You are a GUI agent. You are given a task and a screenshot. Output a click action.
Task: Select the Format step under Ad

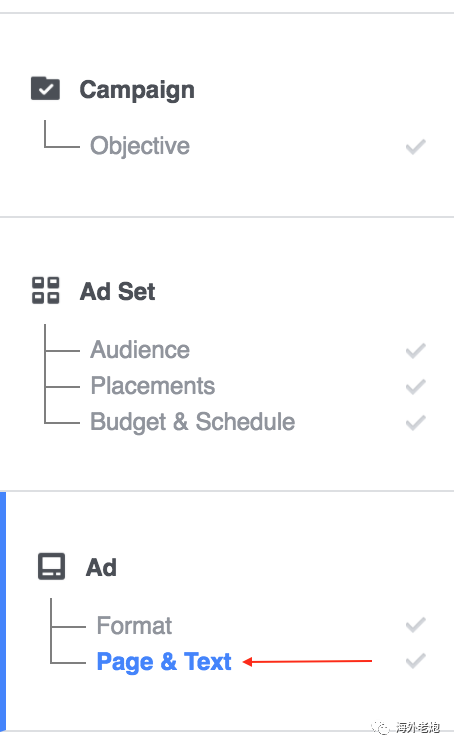134,625
